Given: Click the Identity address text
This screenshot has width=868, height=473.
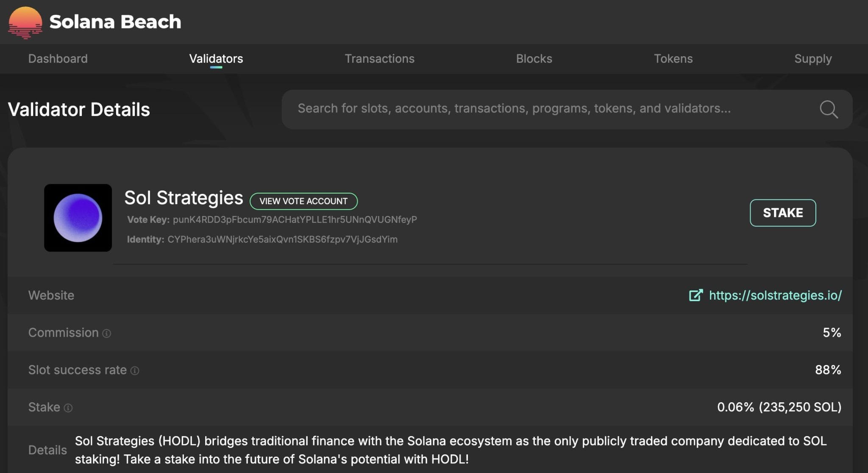Looking at the screenshot, I should [282, 239].
